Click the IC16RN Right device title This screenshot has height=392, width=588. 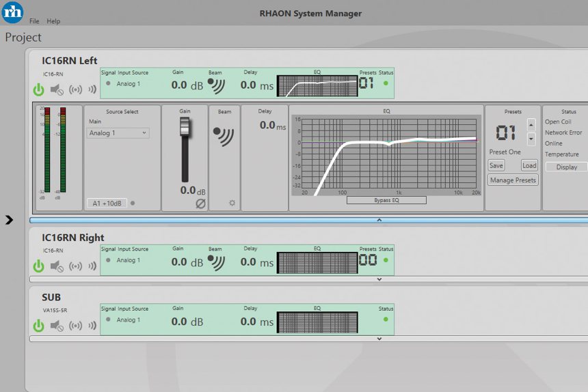point(72,238)
